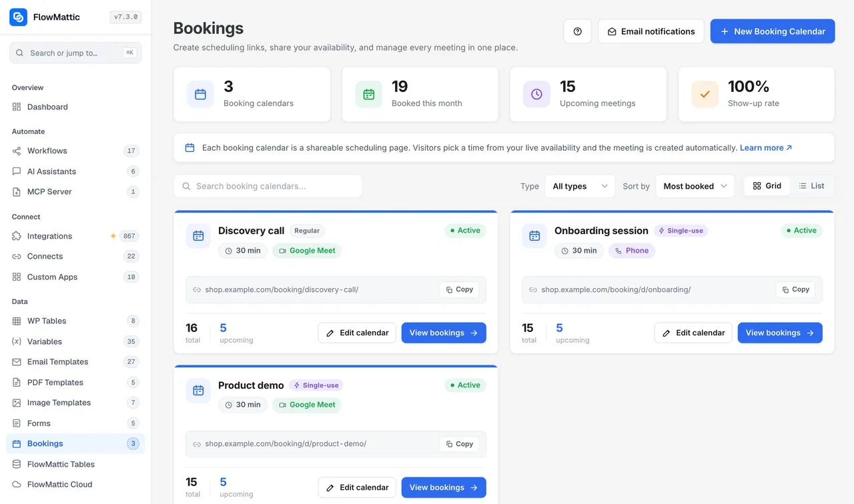The image size is (854, 504).
Task: Open WP Tables in sidebar
Action: (75, 321)
